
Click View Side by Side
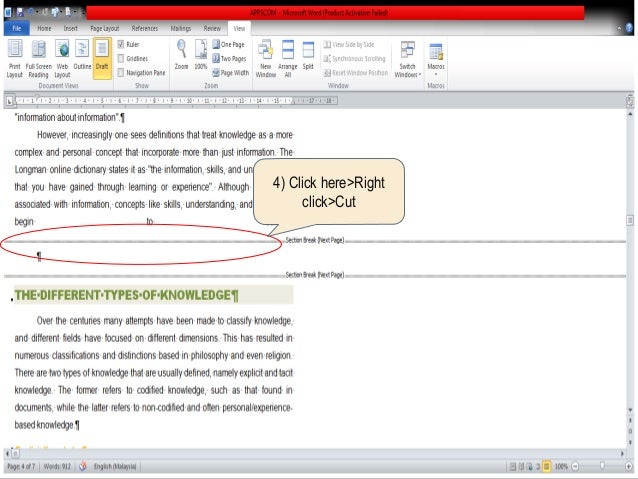(x=349, y=44)
